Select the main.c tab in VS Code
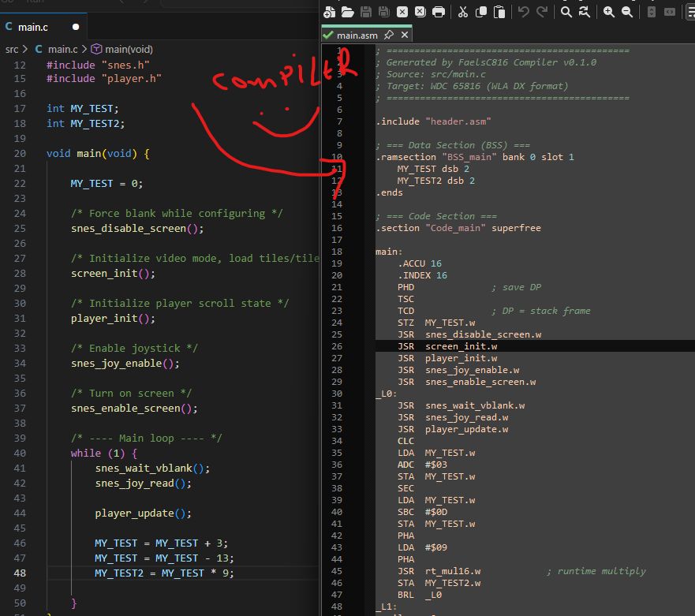The image size is (695, 616). coord(43,27)
